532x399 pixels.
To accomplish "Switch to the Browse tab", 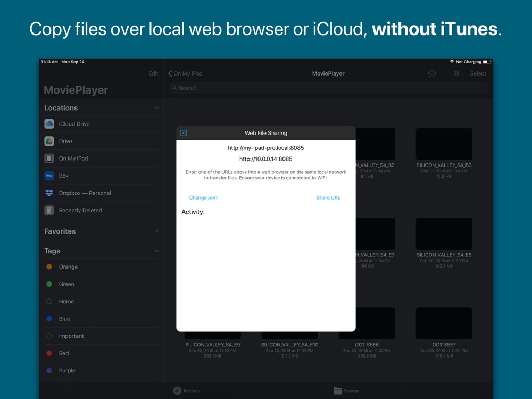I will [346, 390].
